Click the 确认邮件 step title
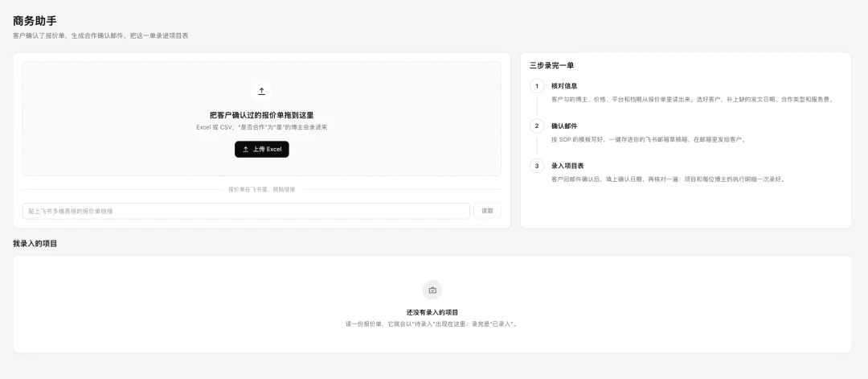Image resolution: width=868 pixels, height=379 pixels. coord(564,126)
